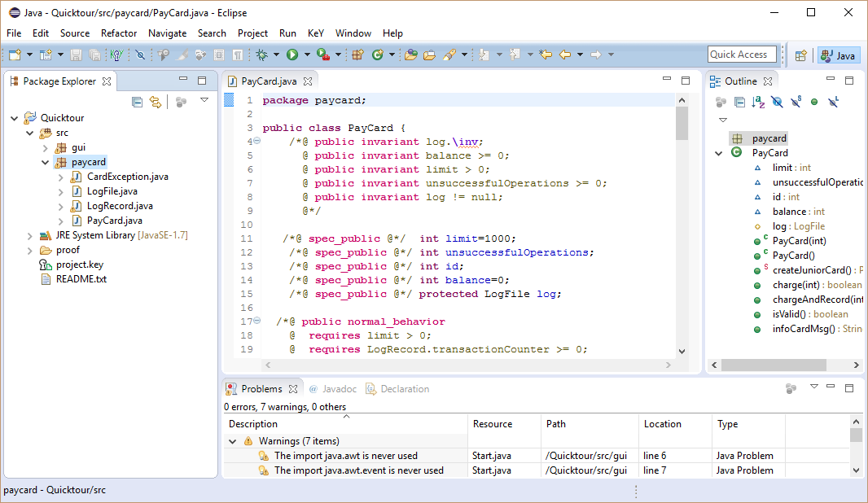Screen dimensions: 868x503
Task: Click the New Java Package icon
Action: click(x=357, y=55)
